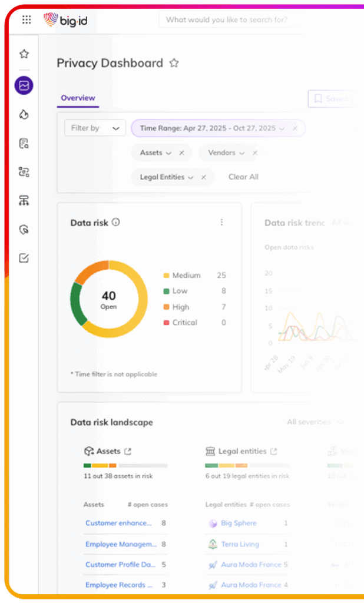Open Assets external link icon
Image resolution: width=364 pixels, height=603 pixels.
pos(128,452)
